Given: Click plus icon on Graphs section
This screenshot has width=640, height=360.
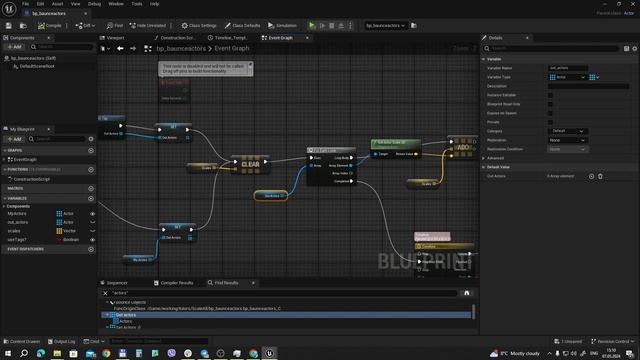Looking at the screenshot, I should point(91,151).
